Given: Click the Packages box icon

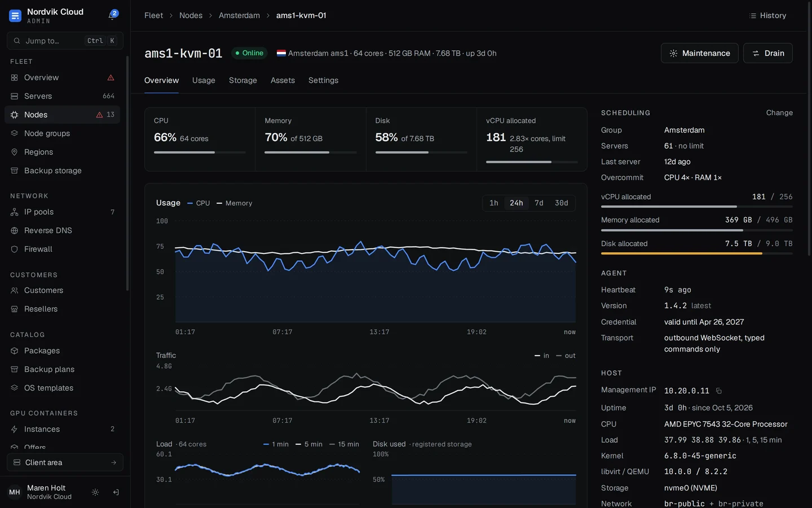Looking at the screenshot, I should (15, 351).
